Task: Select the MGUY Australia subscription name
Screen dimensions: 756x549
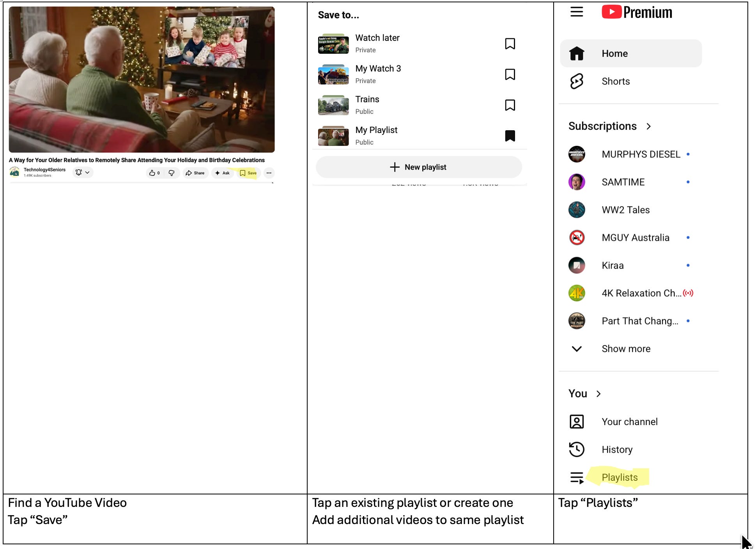Action: tap(636, 237)
